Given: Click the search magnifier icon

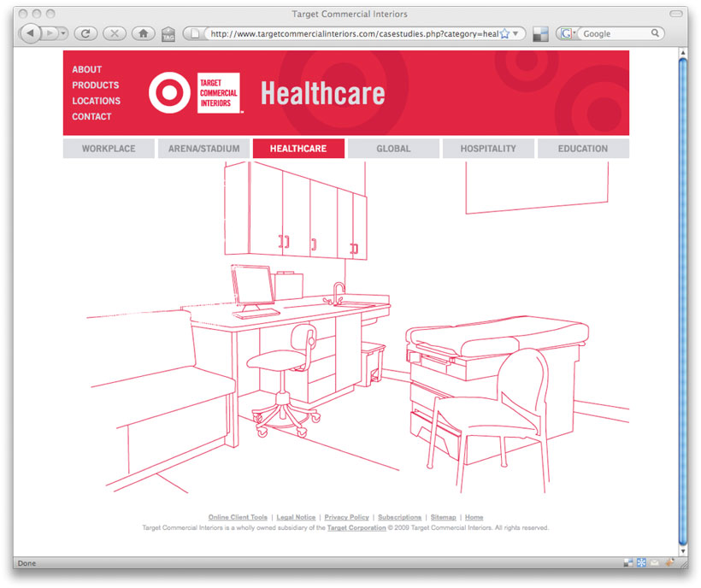Looking at the screenshot, I should tap(655, 33).
